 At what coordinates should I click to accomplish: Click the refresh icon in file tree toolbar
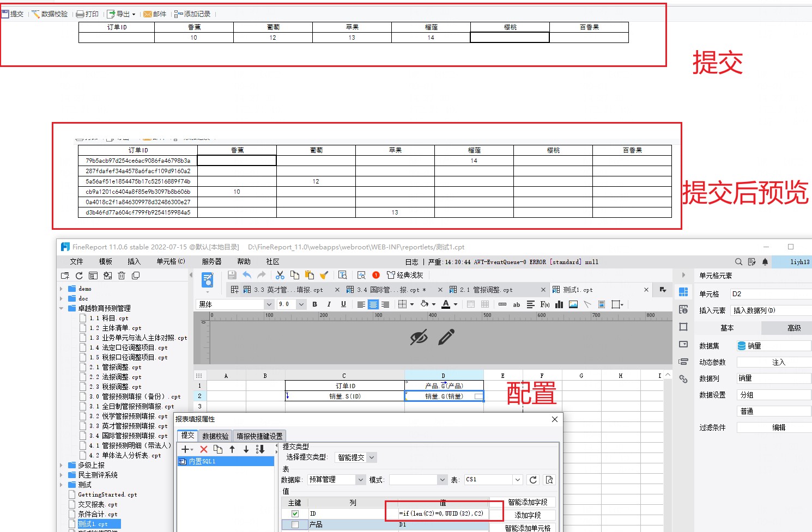[x=79, y=276]
